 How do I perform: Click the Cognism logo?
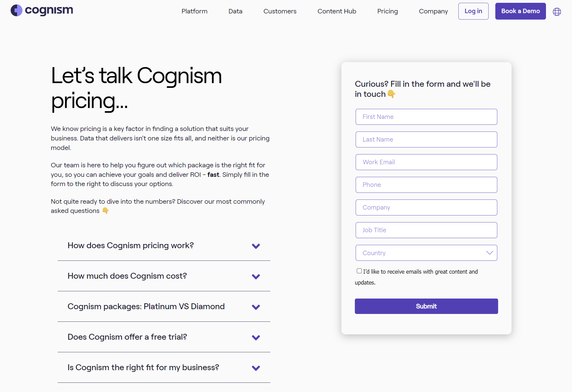click(x=42, y=10)
